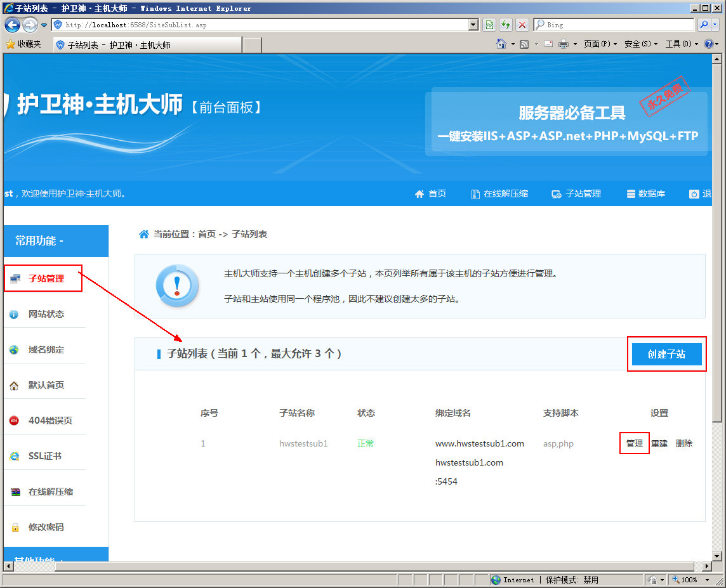
Task: Open the 页面(P) dropdown menu
Action: (600, 44)
